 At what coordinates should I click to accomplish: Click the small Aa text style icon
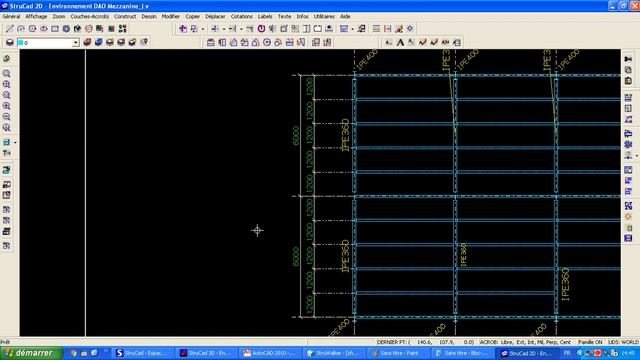tap(389, 42)
